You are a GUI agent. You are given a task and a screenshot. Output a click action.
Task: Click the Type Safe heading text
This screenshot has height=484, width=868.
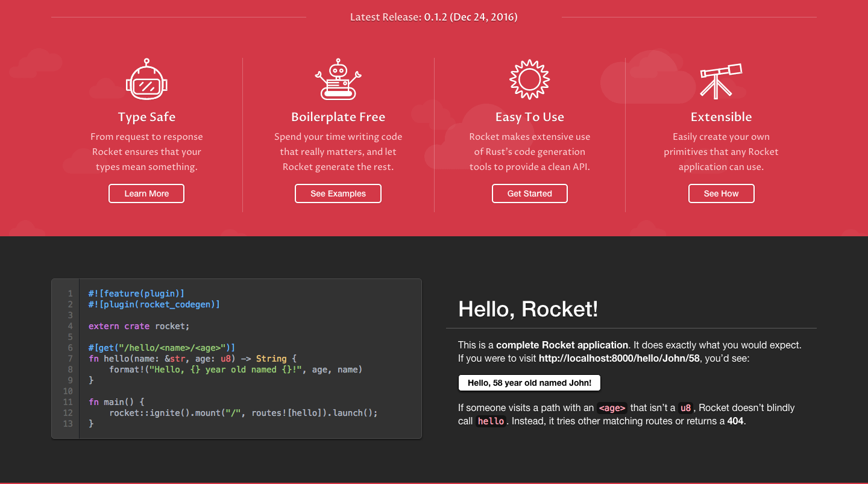(x=146, y=117)
